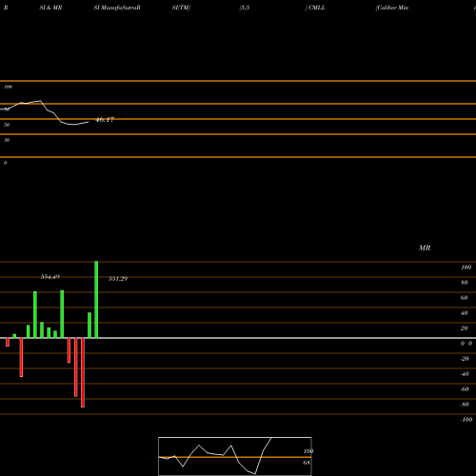Click the MR axis label 80
The image size is (476, 476).
[465, 283]
